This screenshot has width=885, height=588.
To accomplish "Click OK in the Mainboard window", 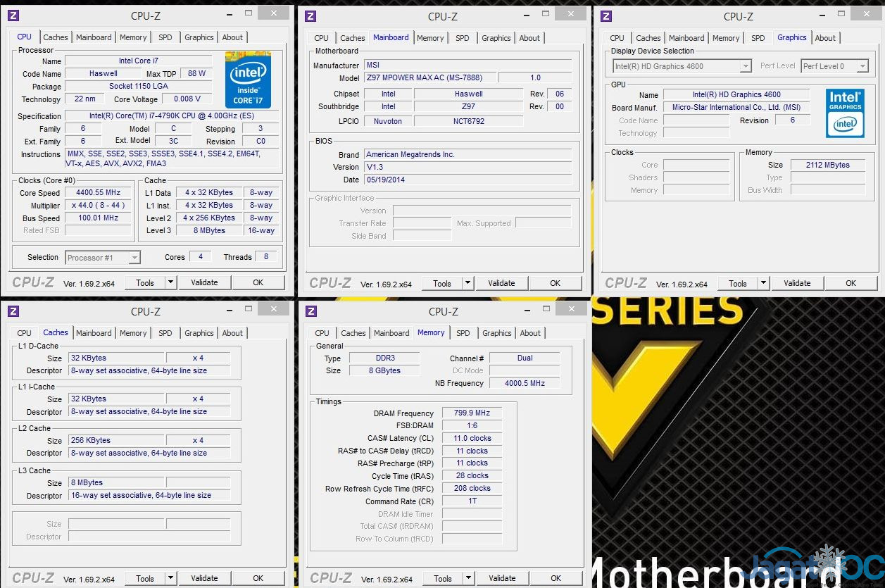I will tap(556, 283).
